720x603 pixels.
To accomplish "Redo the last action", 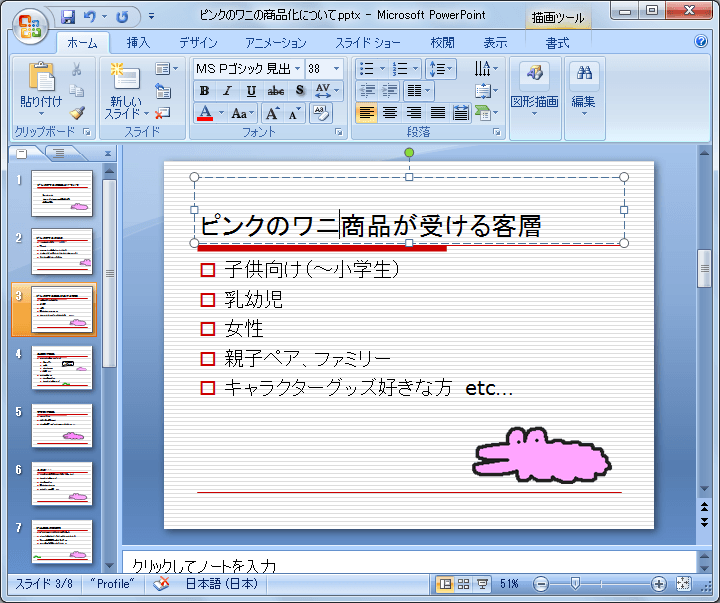I will 122,17.
